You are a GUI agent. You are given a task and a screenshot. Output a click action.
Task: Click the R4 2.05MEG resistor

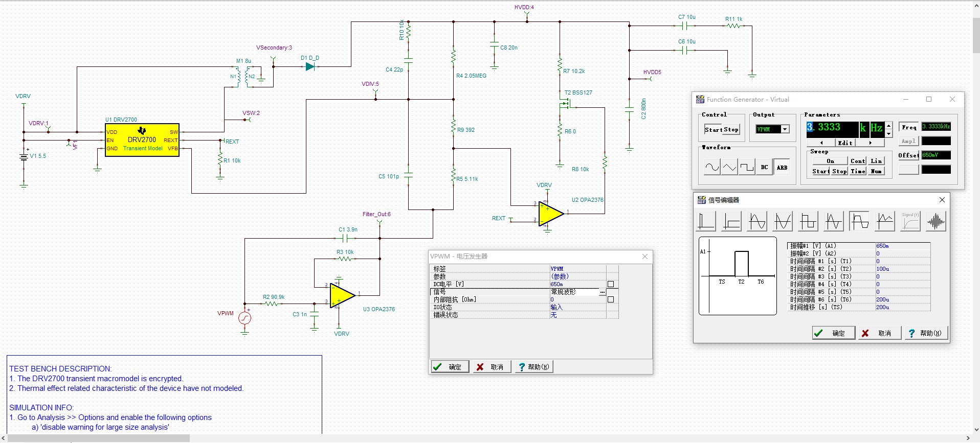click(x=454, y=56)
